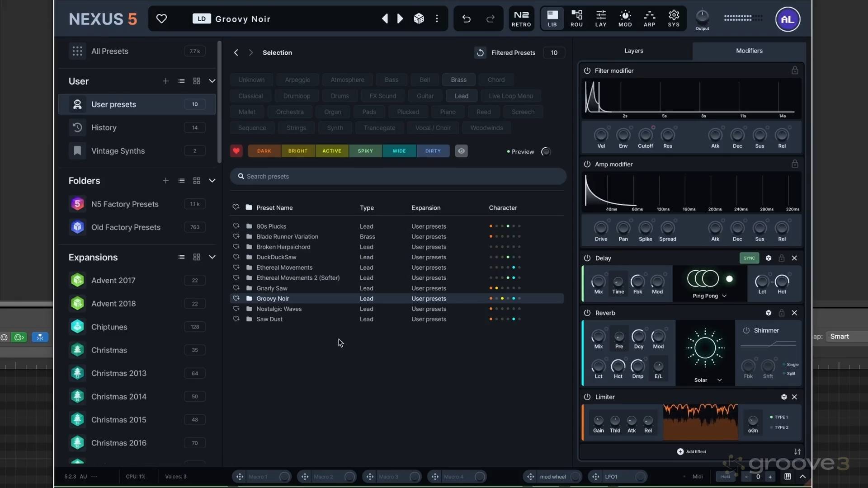Enable the Shimmer power button
This screenshot has width=868, height=488.
click(746, 330)
